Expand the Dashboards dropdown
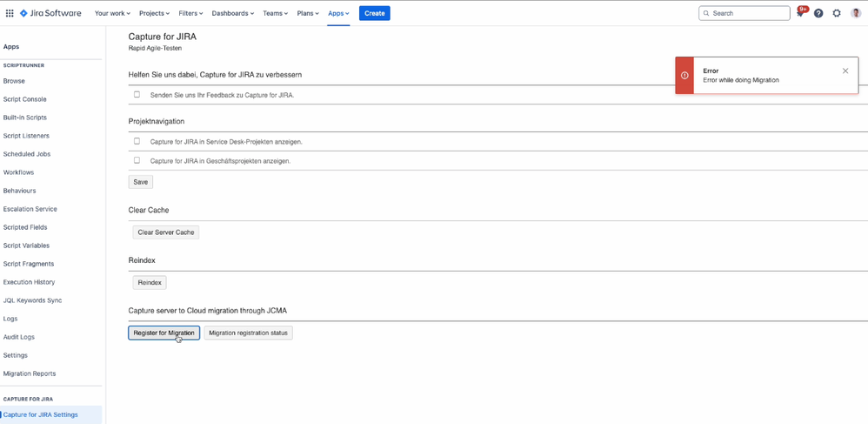868x424 pixels. (x=232, y=13)
